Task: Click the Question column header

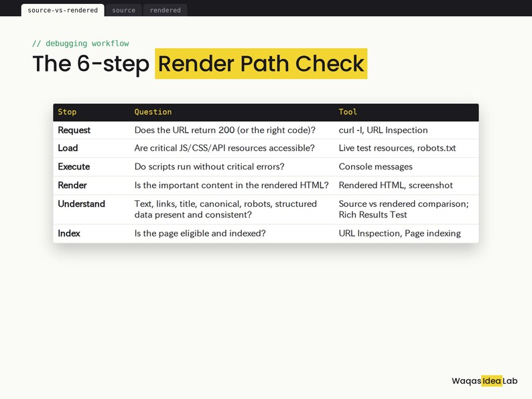Action: [153, 112]
